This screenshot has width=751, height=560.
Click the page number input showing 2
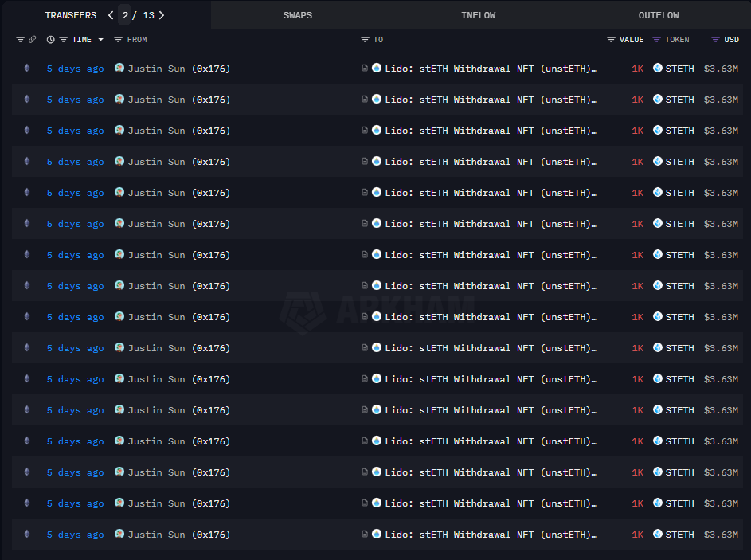click(x=125, y=15)
